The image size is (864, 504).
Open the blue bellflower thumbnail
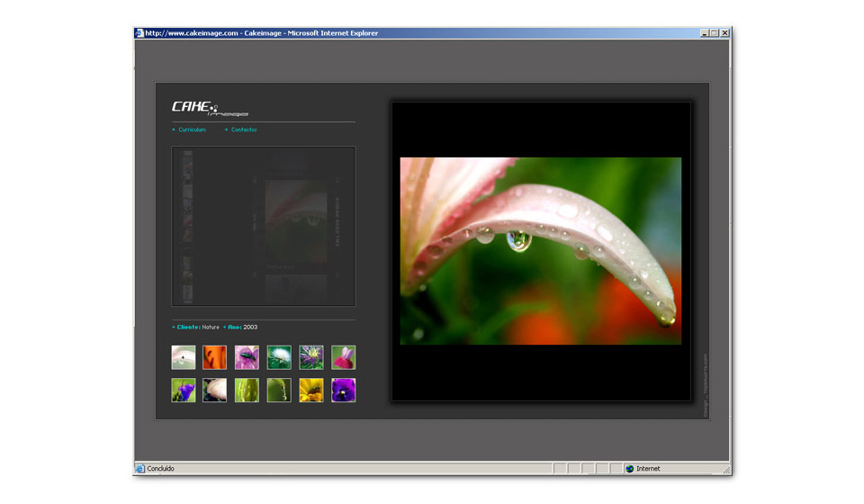click(184, 390)
